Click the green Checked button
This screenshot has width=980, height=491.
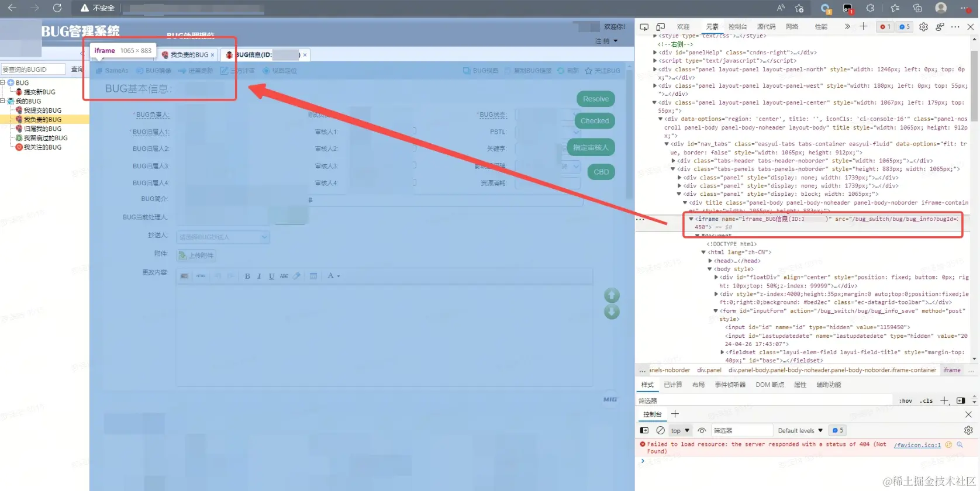pos(595,121)
